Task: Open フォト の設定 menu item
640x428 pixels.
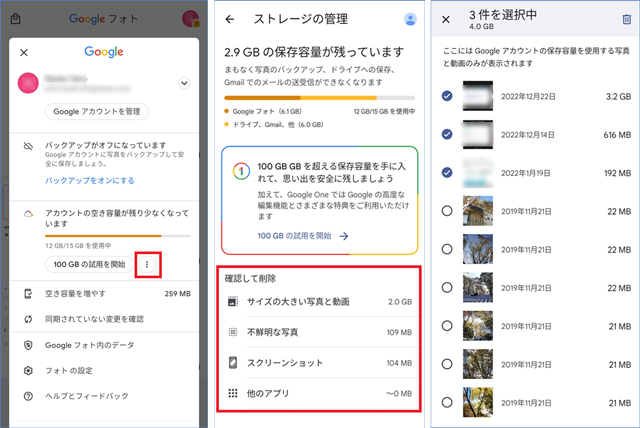Action: (104, 370)
